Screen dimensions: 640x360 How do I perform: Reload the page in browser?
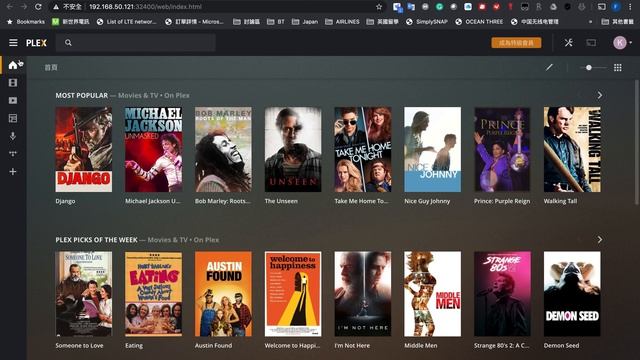click(38, 7)
